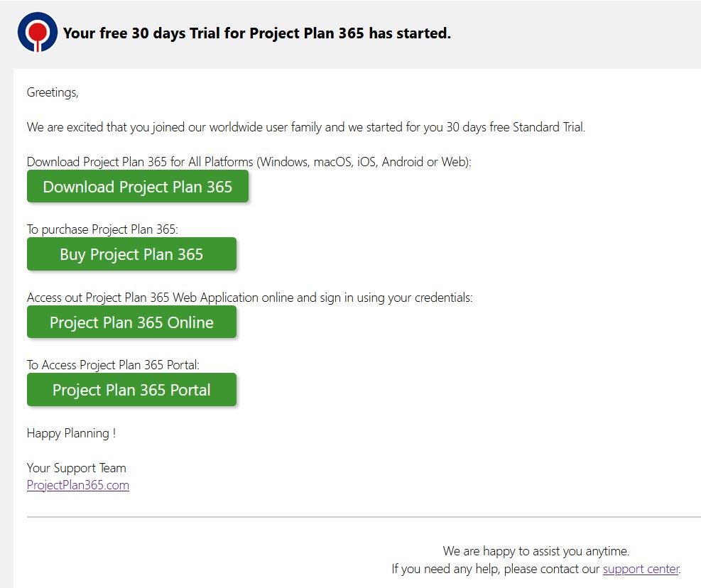
Task: Click the "To purchase Project Plan 365" text
Action: click(102, 229)
